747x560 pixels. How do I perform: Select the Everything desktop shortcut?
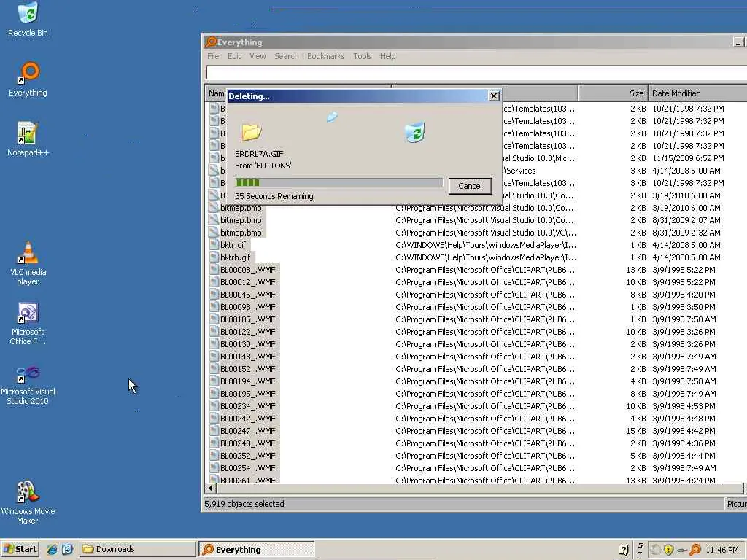pos(28,79)
